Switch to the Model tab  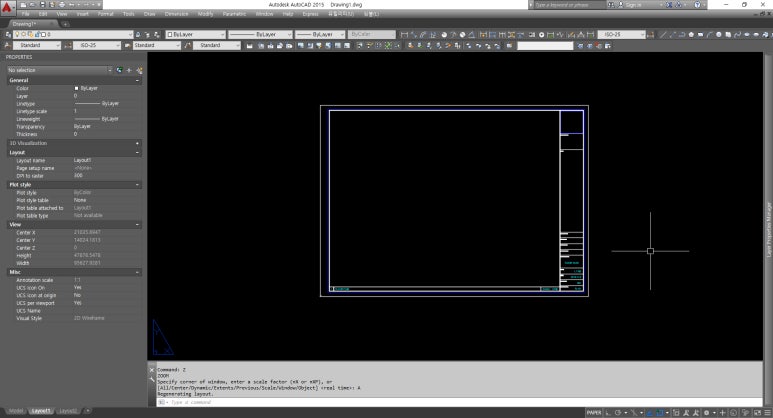coord(16,411)
